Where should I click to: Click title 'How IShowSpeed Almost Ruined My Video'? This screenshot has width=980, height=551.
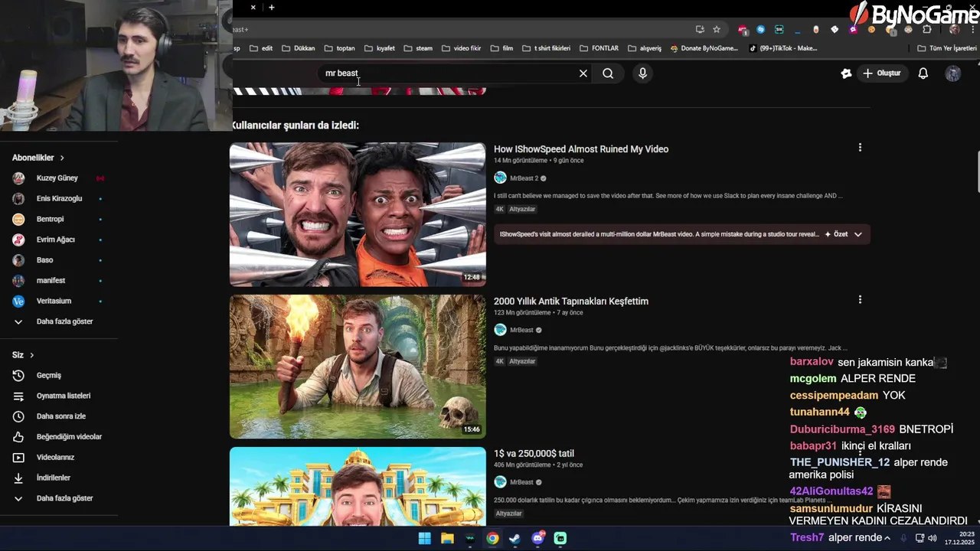click(x=581, y=149)
